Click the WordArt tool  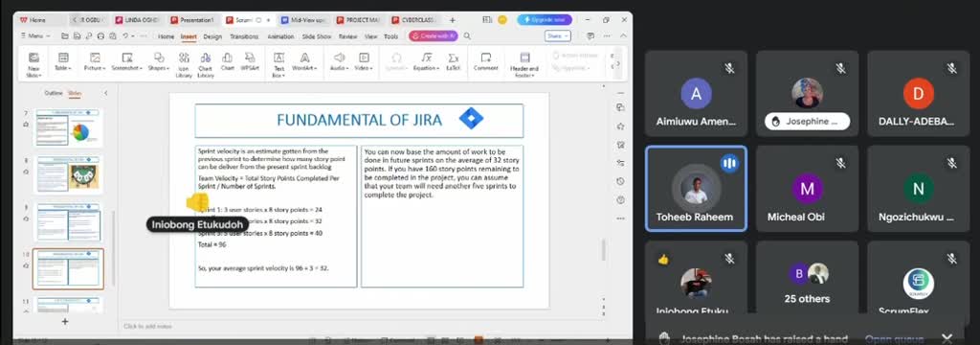pos(304,61)
